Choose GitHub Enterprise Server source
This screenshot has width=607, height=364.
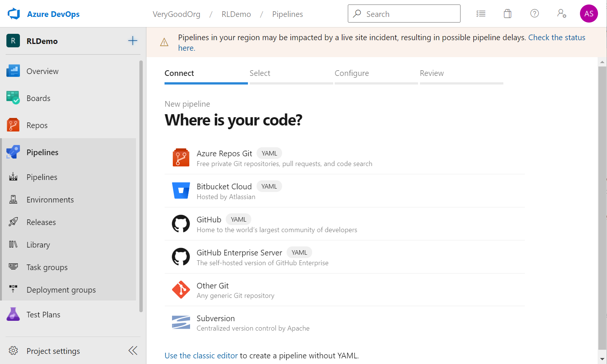tap(345, 257)
